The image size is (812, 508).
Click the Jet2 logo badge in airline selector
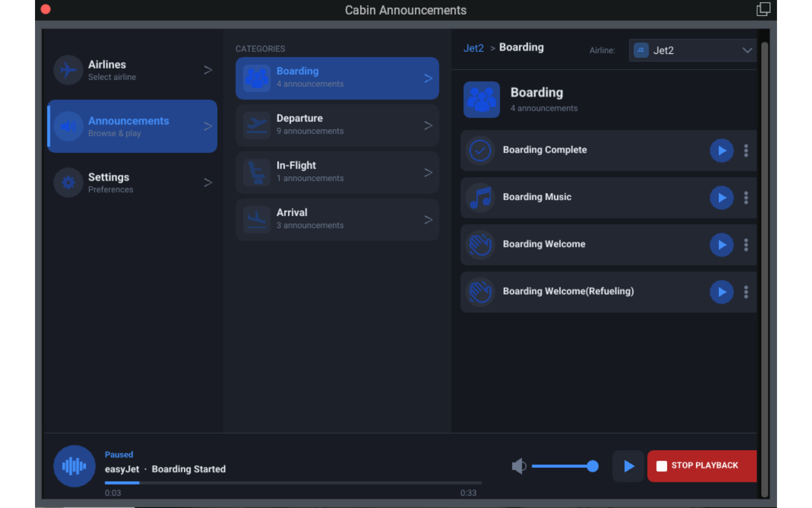(x=641, y=50)
